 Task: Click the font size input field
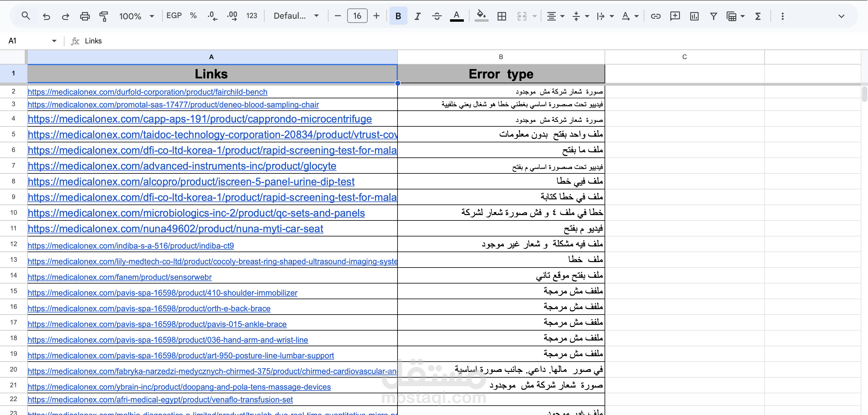point(357,16)
